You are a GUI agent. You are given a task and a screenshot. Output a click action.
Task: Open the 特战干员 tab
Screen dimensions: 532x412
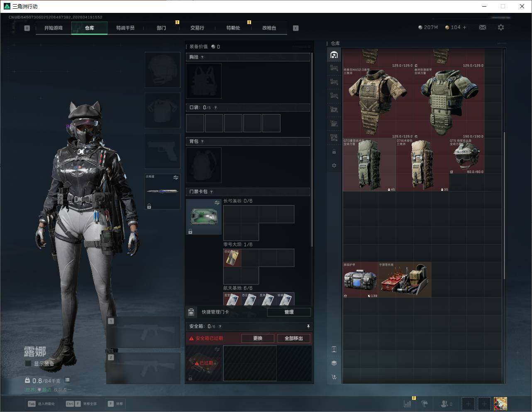pos(125,28)
